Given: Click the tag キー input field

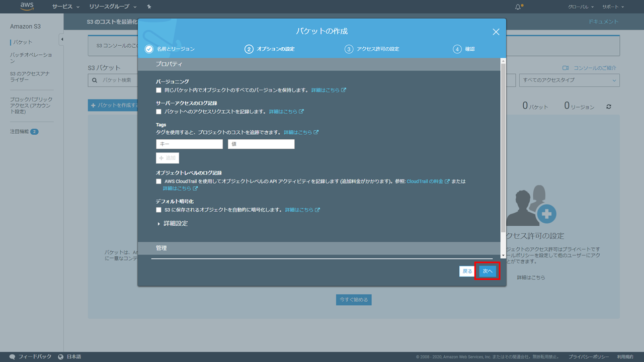Looking at the screenshot, I should click(x=189, y=144).
